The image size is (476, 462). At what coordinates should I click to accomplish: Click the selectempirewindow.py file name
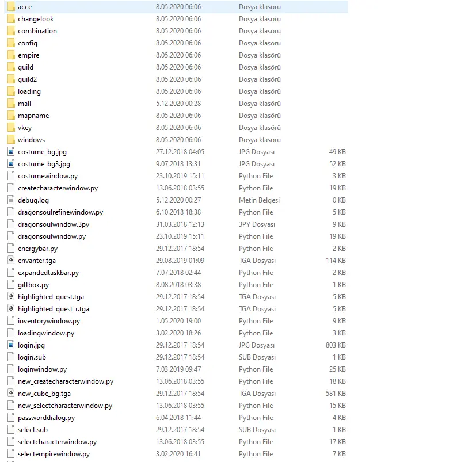[54, 454]
